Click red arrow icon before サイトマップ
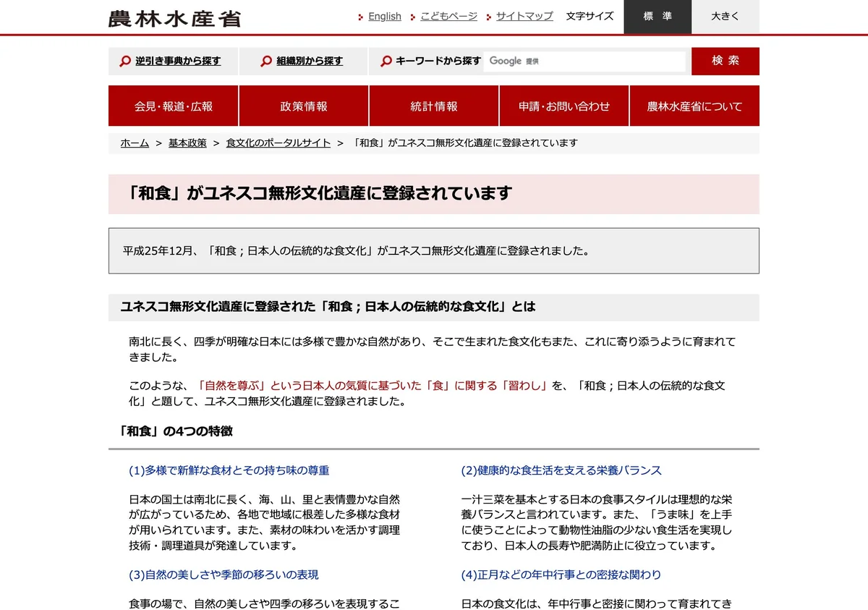Viewport: 868px width, 610px height. [489, 17]
